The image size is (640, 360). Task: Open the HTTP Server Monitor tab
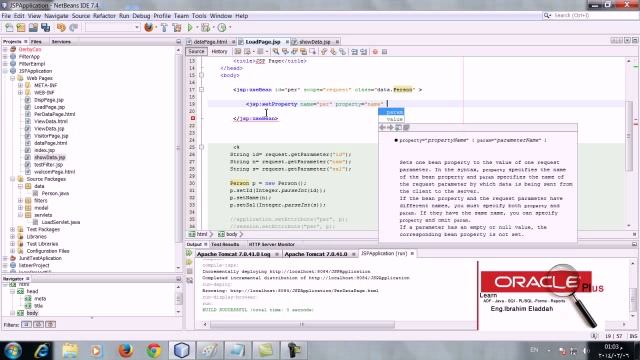coord(271,244)
